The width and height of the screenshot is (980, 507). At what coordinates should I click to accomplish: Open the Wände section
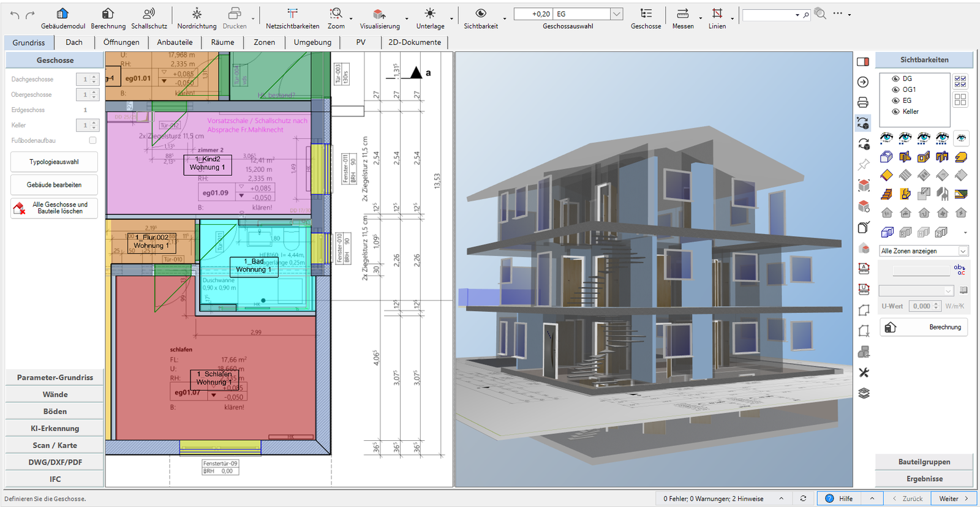point(55,394)
